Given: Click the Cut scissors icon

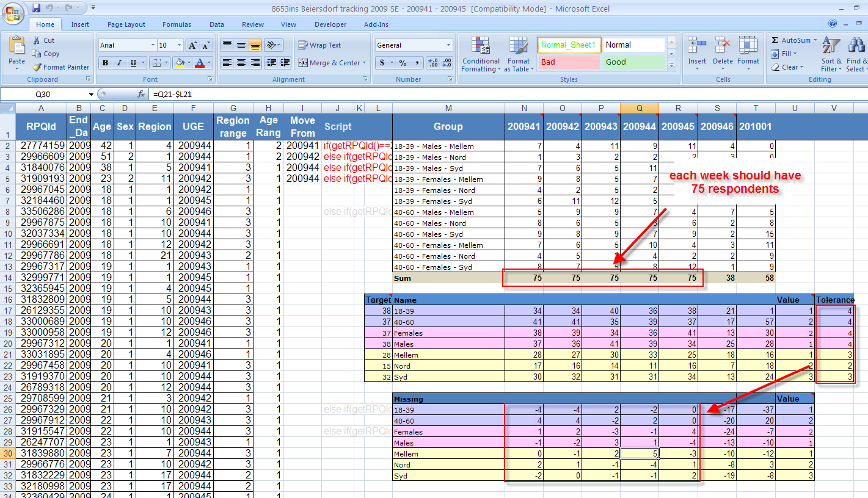Looking at the screenshot, I should [x=37, y=40].
